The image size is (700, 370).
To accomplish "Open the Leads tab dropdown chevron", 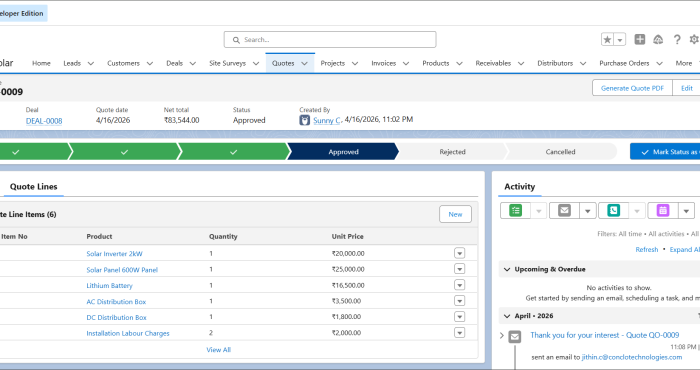I will click(x=91, y=63).
